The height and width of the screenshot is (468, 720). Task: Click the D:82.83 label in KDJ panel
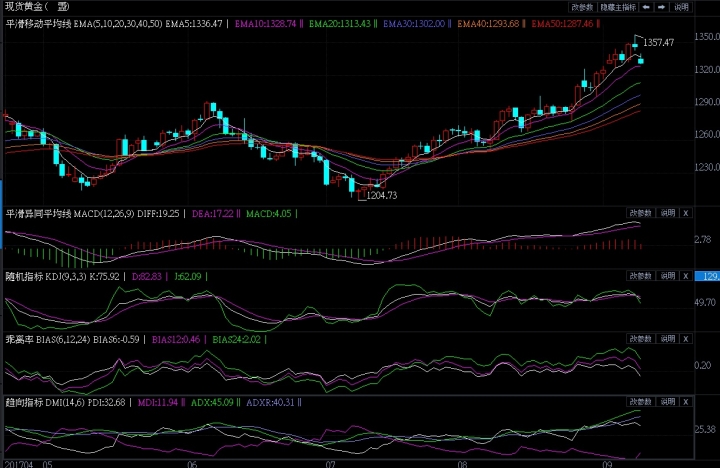click(147, 276)
